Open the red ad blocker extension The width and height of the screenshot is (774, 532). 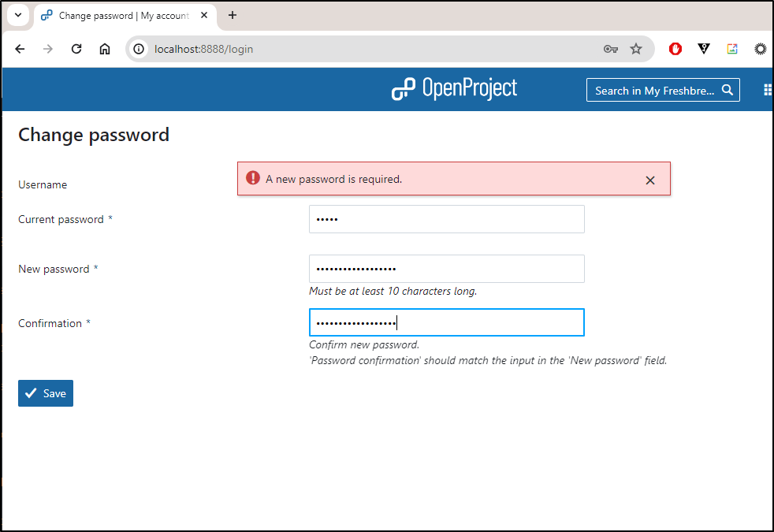675,49
